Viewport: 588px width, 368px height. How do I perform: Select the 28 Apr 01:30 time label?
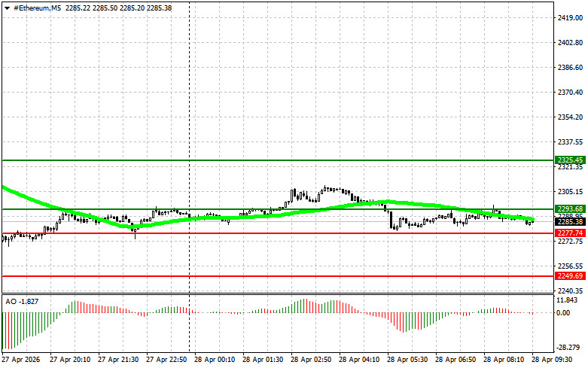tap(263, 360)
